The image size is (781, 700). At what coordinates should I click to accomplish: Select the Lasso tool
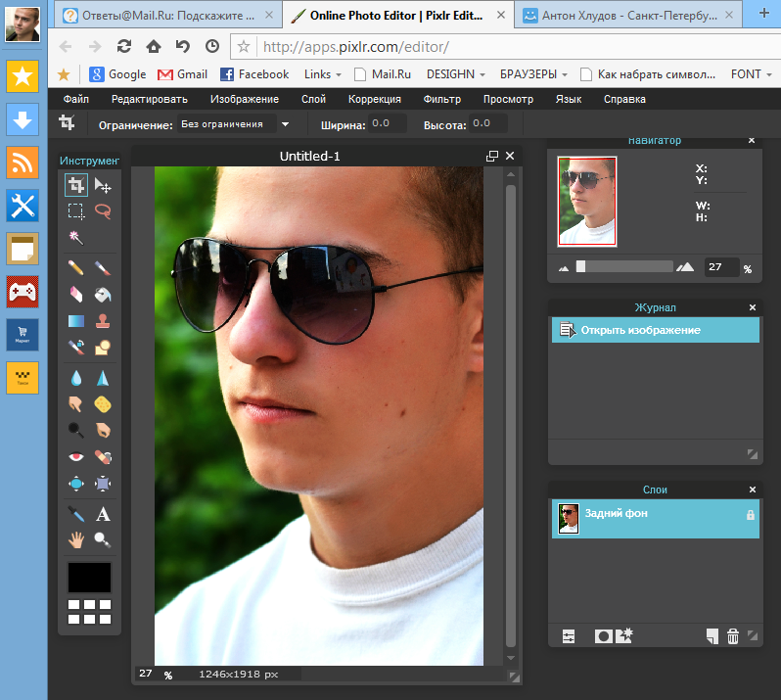[x=103, y=210]
